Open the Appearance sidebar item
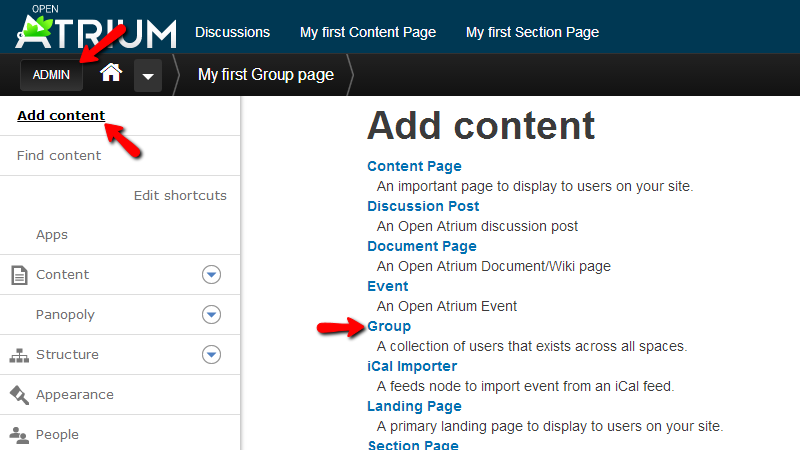This screenshot has width=800, height=450. pos(74,395)
